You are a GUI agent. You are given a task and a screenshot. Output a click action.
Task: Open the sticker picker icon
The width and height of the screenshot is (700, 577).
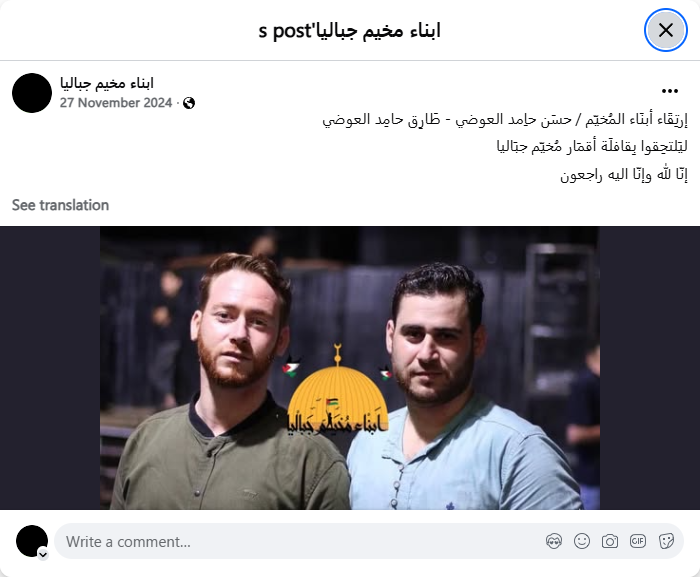(666, 541)
